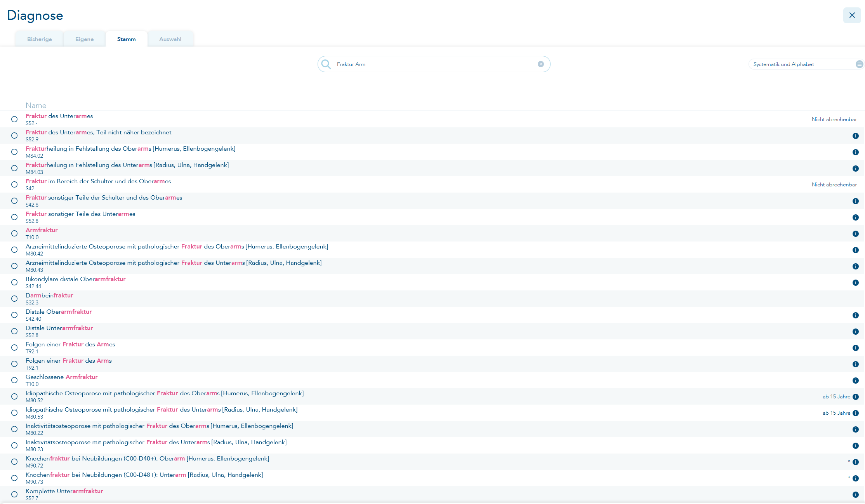Open info icon for M80.22 row
The image size is (865, 504).
tap(855, 429)
